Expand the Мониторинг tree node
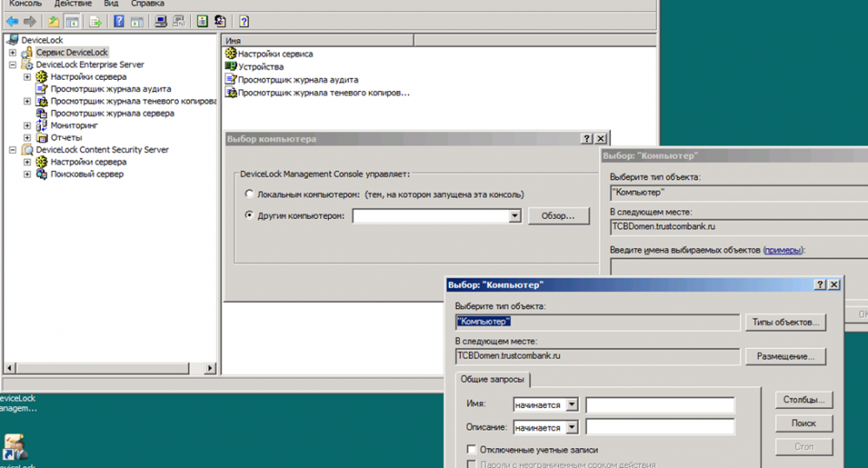 27,126
